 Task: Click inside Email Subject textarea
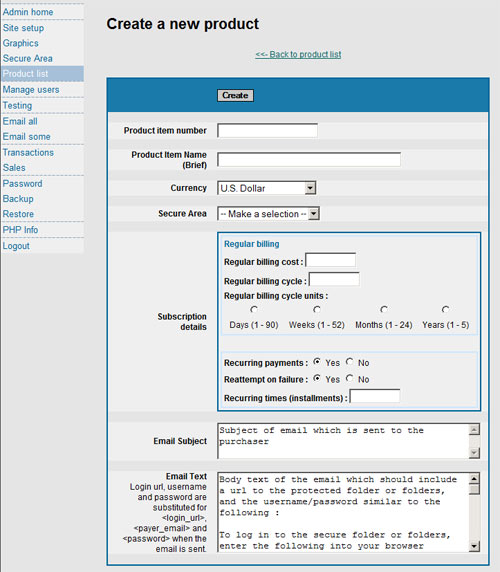tap(343, 441)
